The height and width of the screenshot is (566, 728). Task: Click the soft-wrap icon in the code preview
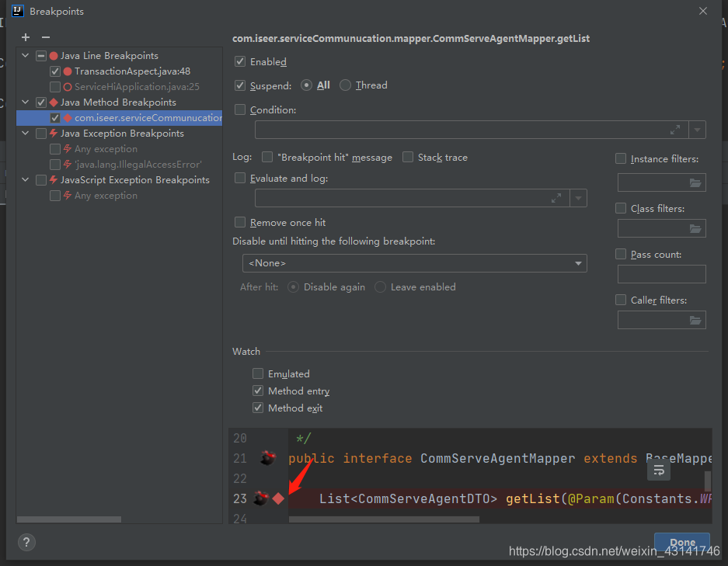(658, 470)
